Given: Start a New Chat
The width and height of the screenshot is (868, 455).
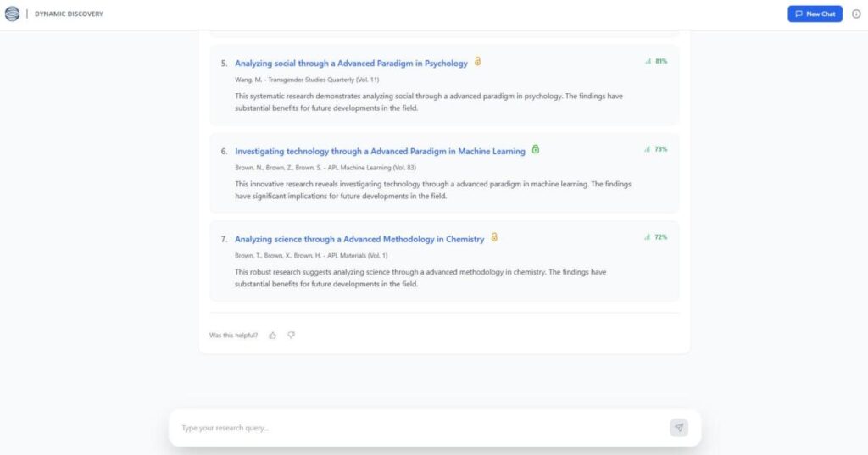Looking at the screenshot, I should point(815,14).
